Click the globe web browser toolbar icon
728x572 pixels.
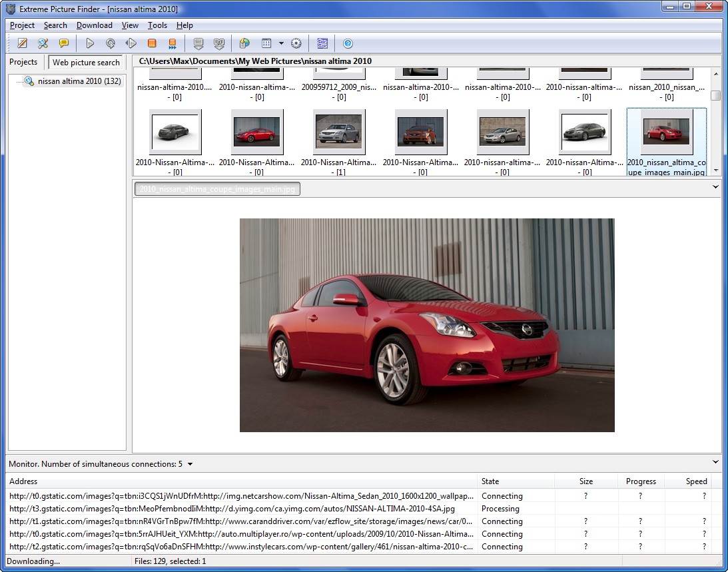[x=244, y=43]
